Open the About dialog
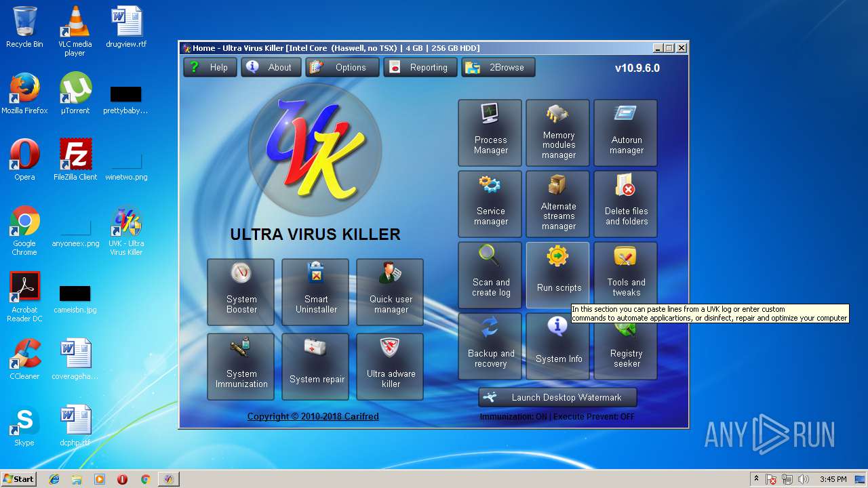Viewport: 868px width, 488px height. [271, 67]
